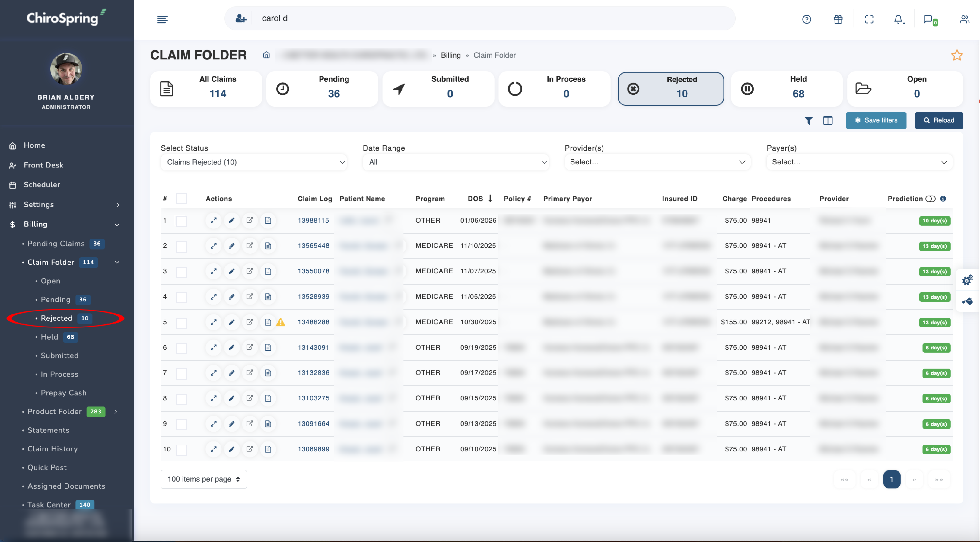Switch to the Held claims tab card
The image size is (980, 542).
pyautogui.click(x=786, y=89)
